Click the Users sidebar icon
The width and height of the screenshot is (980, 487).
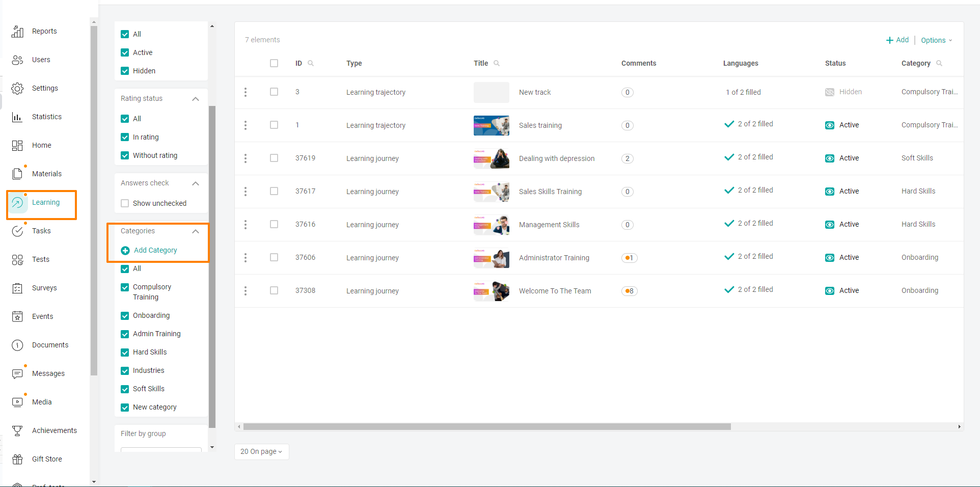(x=17, y=60)
